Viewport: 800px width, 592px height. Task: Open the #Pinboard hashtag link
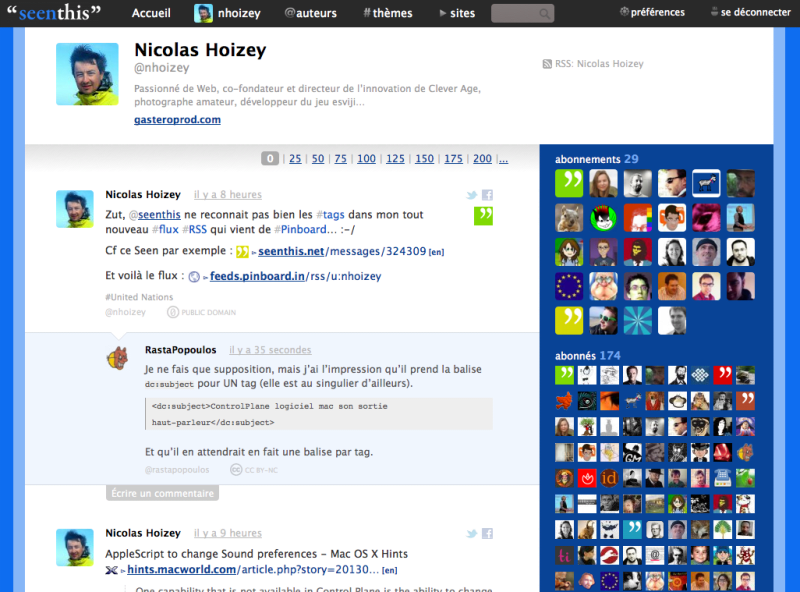pos(300,230)
